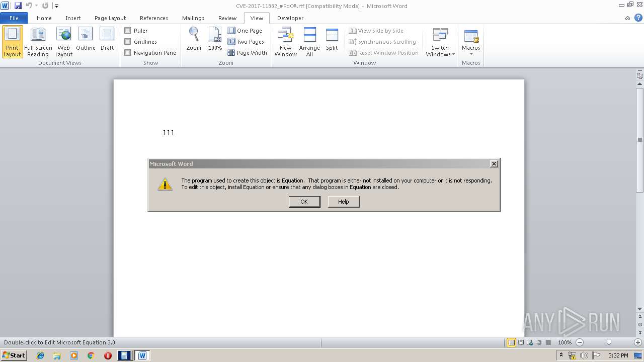Click zoom out minus button in status bar
The image size is (644, 362).
(580, 342)
